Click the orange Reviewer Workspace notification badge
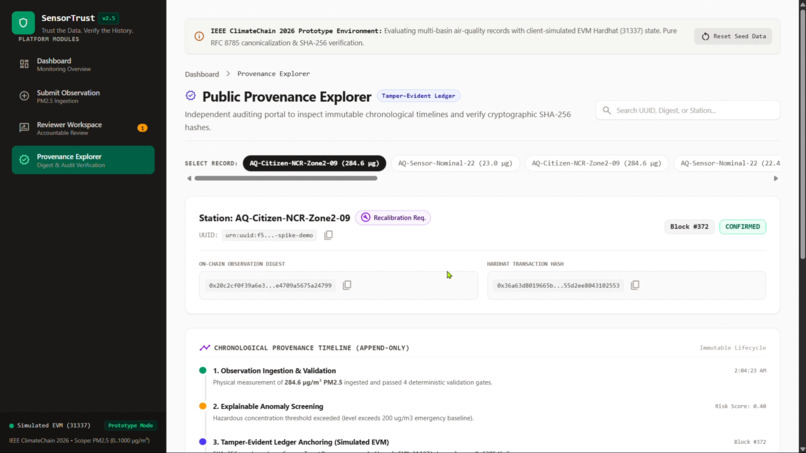The image size is (806, 453). point(142,128)
